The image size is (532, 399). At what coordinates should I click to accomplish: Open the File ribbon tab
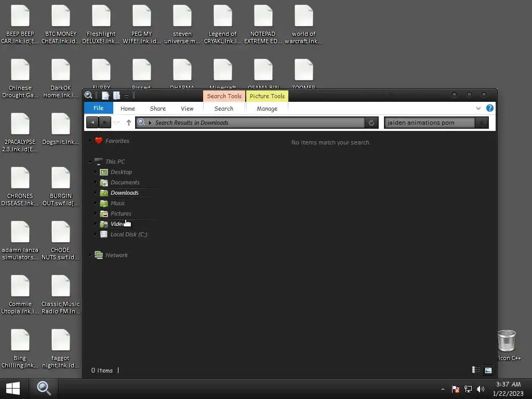point(98,108)
